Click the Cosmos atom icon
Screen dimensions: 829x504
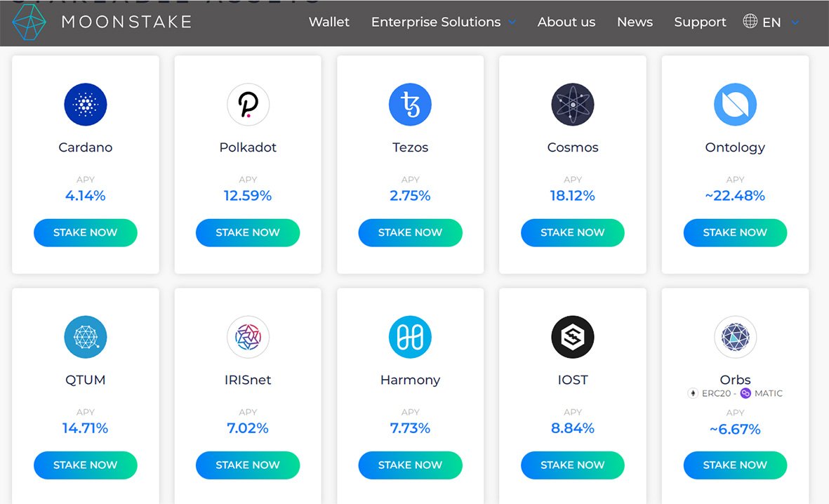click(573, 105)
